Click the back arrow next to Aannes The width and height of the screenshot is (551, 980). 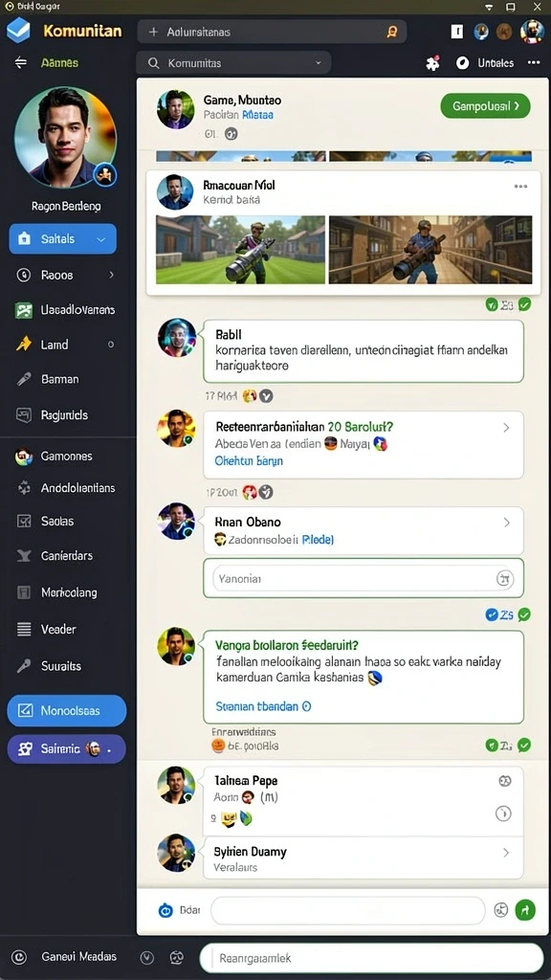(21, 62)
